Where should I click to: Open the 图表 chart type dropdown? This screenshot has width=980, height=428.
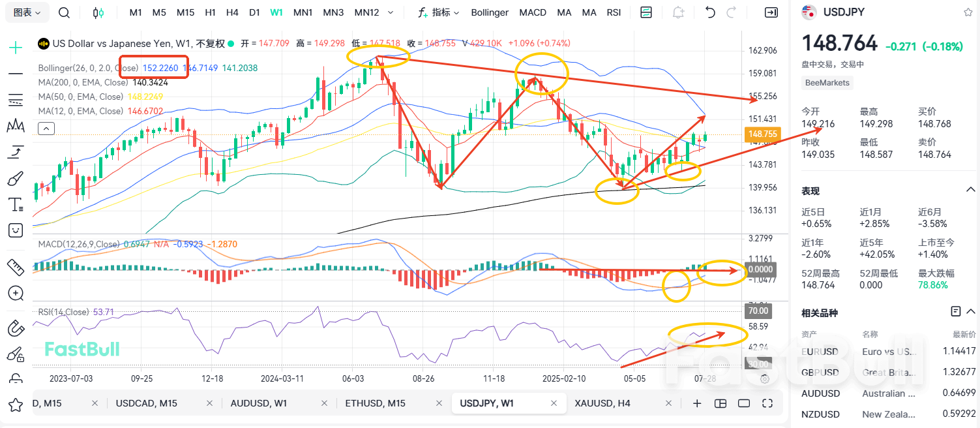(26, 12)
